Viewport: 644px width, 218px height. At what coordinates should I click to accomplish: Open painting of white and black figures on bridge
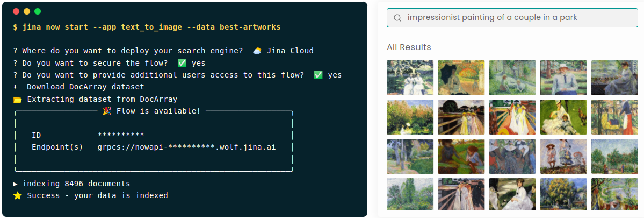(461, 194)
